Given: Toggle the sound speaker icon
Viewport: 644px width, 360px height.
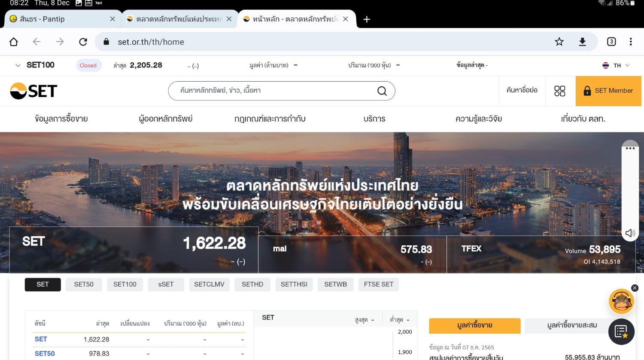Looking at the screenshot, I should tap(630, 233).
